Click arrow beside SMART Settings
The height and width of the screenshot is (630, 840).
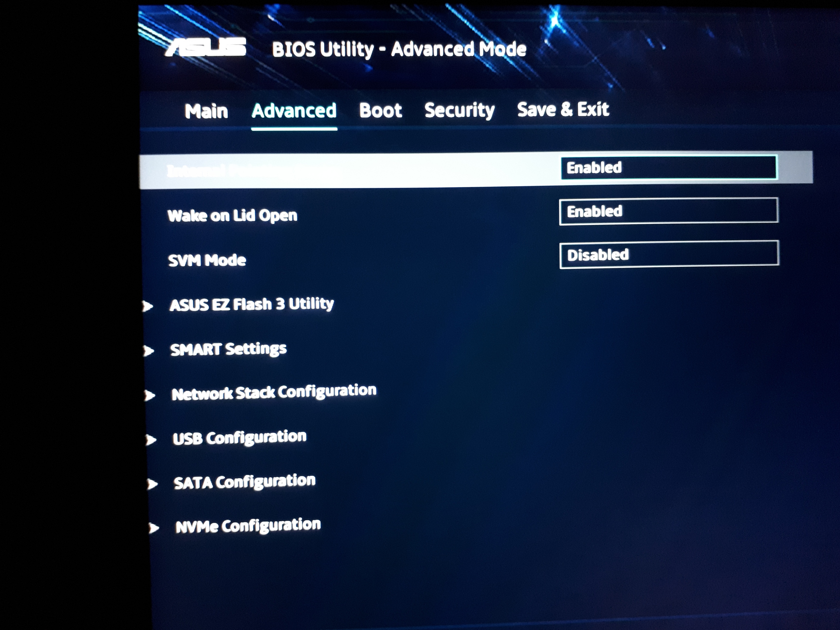[x=149, y=351]
